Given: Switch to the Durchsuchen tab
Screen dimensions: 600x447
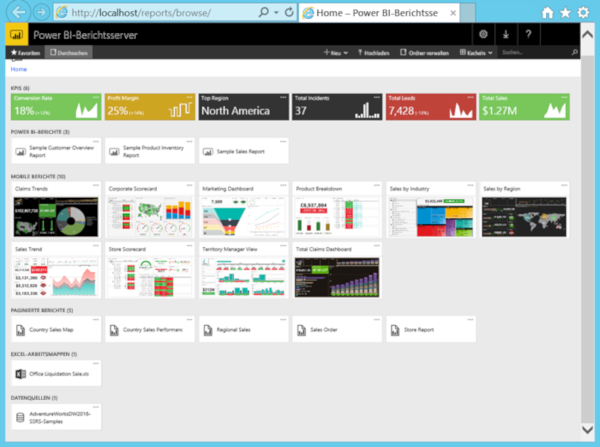Looking at the screenshot, I should (69, 52).
